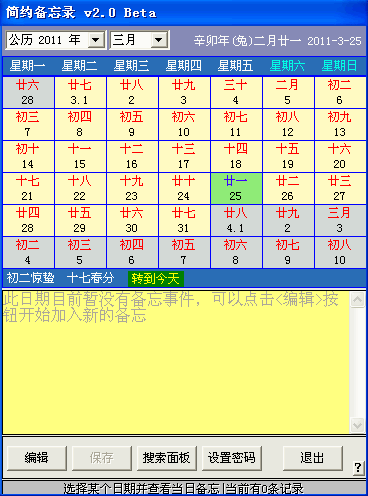The image size is (368, 496).
Task: Click inside the yellow memo text area
Action: click(x=176, y=362)
